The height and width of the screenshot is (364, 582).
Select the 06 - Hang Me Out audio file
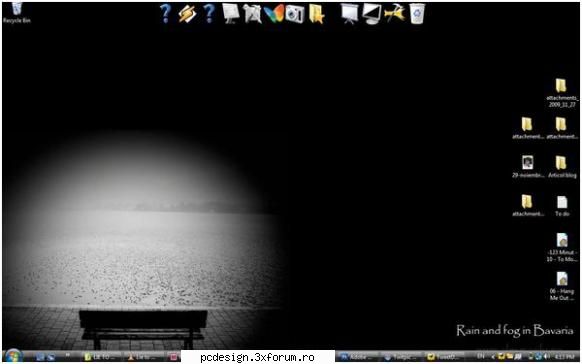coord(562,286)
